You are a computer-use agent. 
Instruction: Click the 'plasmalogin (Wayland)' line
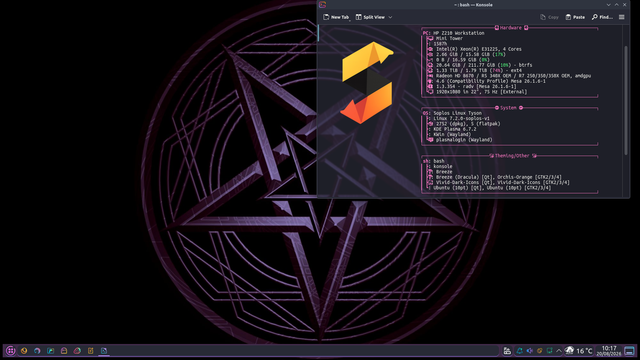(464, 140)
